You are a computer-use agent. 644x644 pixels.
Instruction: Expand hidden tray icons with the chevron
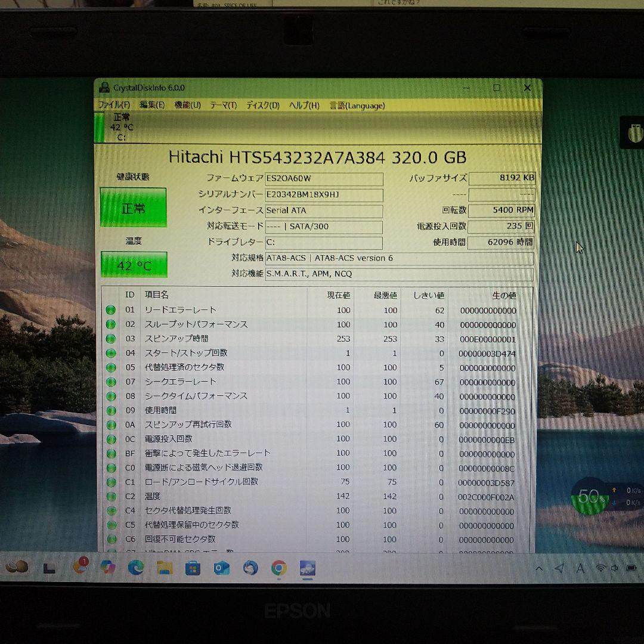tap(539, 569)
